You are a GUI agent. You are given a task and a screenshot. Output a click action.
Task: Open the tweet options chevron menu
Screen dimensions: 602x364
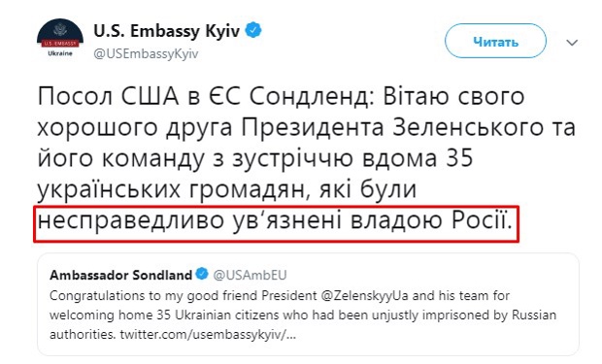[x=572, y=43]
